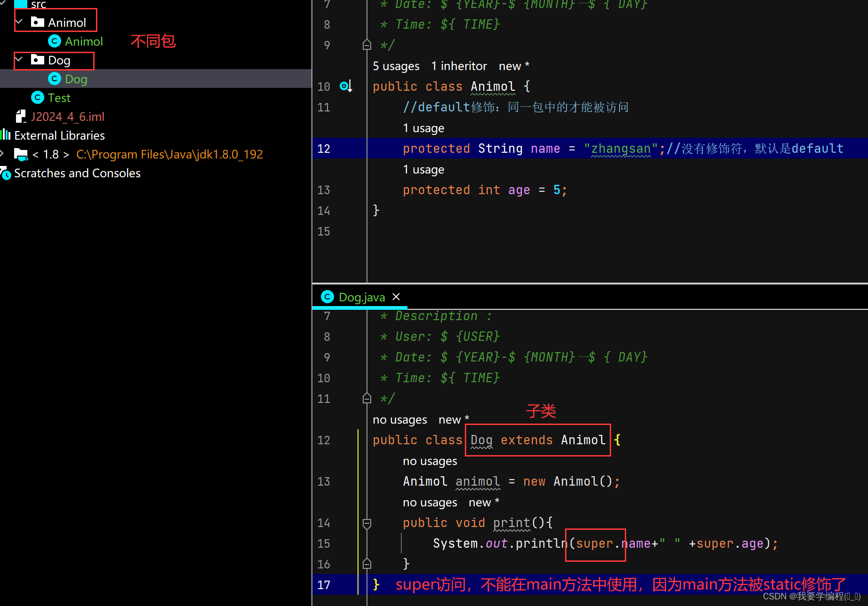Select the Dog package folder icon
Image resolution: width=868 pixels, height=606 pixels.
[37, 60]
